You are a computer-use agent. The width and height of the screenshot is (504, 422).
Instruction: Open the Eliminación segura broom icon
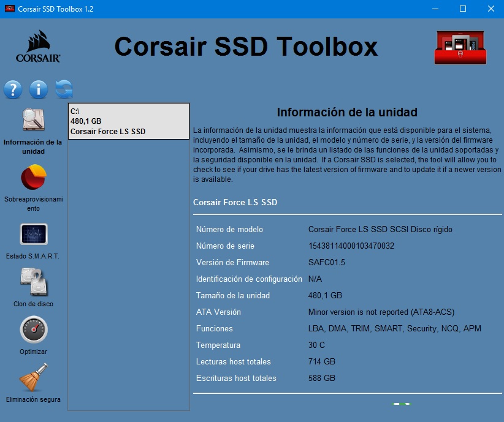tap(33, 377)
